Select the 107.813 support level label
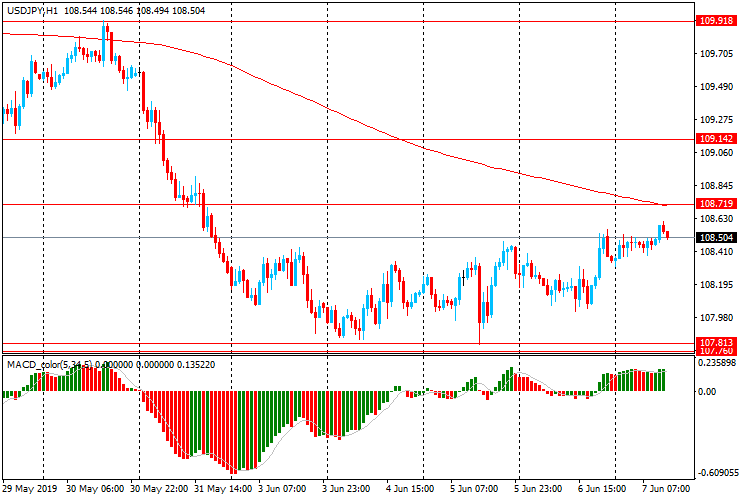This screenshot has width=740, height=500. pyautogui.click(x=717, y=342)
